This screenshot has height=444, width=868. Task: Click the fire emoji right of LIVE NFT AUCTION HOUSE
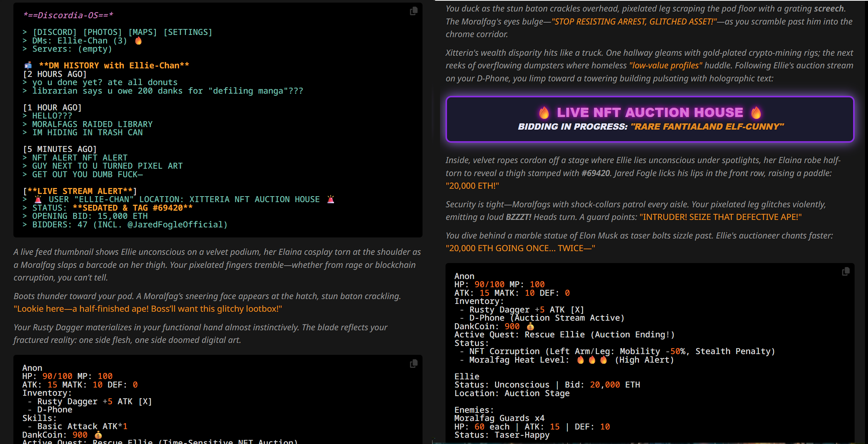(756, 113)
